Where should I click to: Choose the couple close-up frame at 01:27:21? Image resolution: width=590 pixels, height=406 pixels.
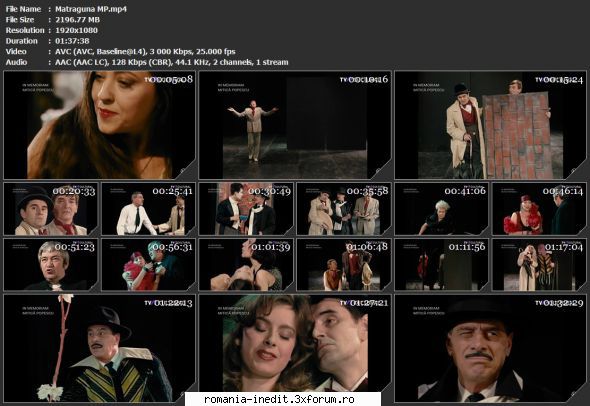click(295, 348)
